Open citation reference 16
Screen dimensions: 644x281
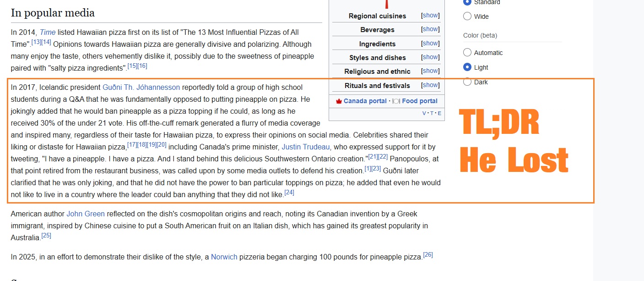click(142, 66)
